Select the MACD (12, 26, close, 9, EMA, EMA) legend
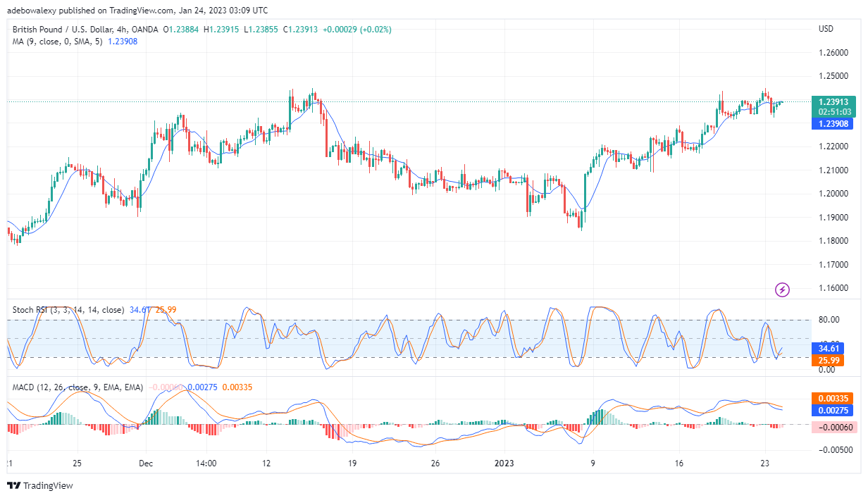The width and height of the screenshot is (868, 498). pos(78,387)
